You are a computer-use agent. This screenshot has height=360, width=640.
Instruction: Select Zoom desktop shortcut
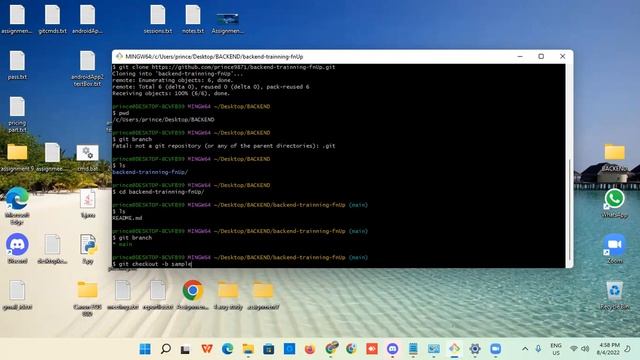click(614, 249)
